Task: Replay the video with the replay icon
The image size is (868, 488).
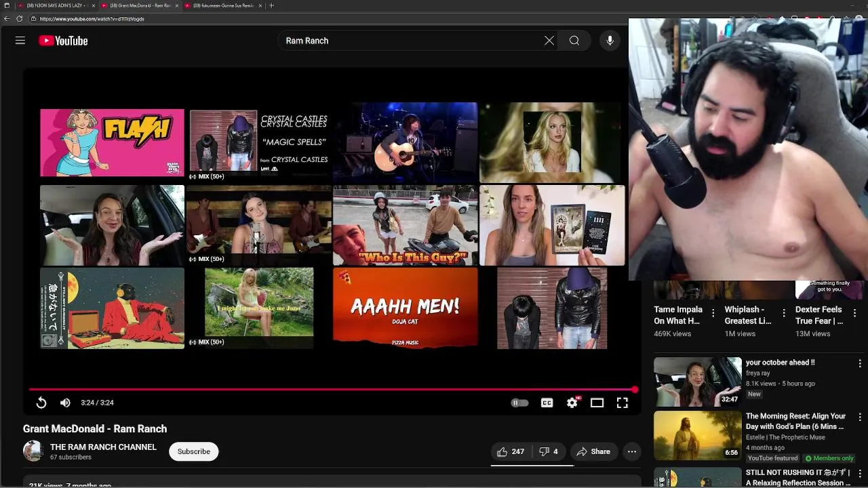Action: pos(41,403)
